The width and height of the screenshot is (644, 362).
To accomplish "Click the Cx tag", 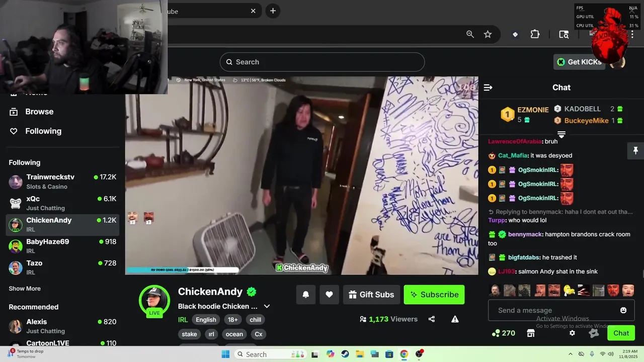I will click(259, 334).
